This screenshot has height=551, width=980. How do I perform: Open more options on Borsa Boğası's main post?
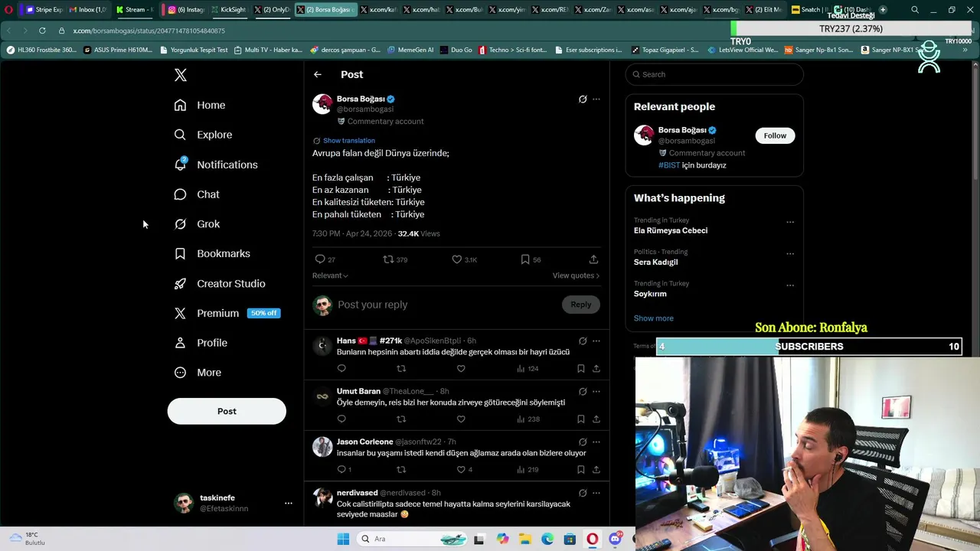coord(596,99)
